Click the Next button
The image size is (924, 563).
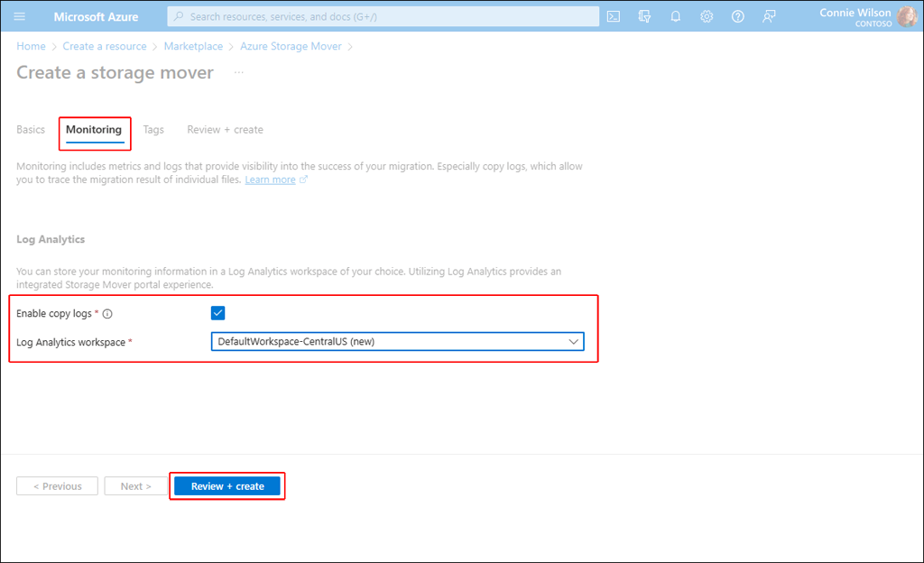[x=136, y=486]
